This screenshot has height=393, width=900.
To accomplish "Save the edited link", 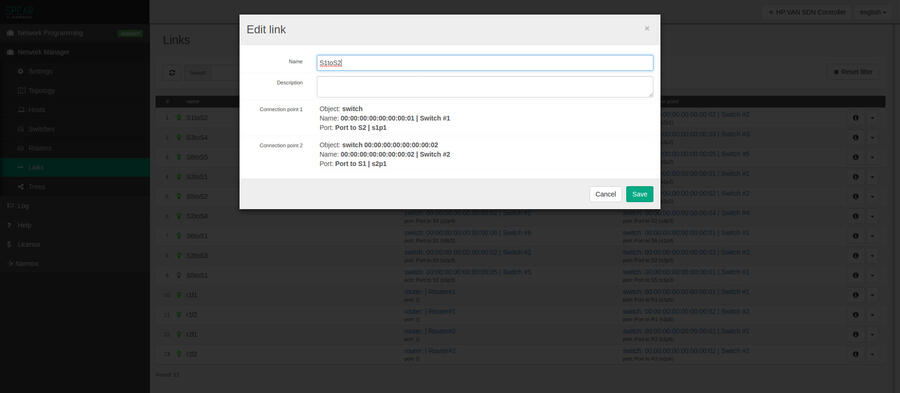I will click(x=639, y=194).
